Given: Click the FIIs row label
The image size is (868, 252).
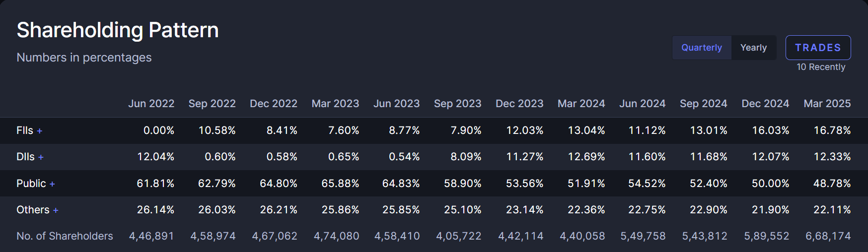Looking at the screenshot, I should 25,130.
